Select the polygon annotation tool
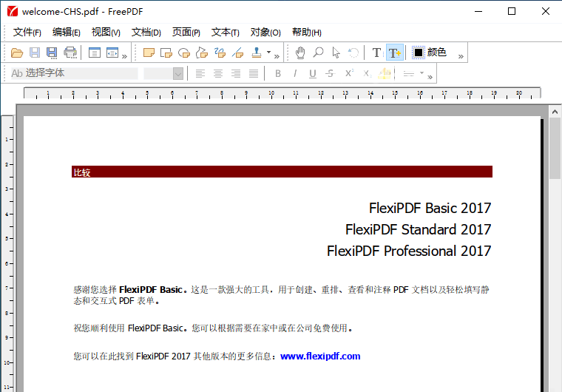This screenshot has height=392, width=562. pos(202,53)
